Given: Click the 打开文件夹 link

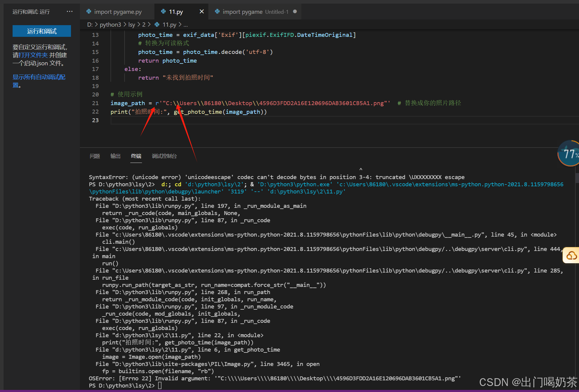Looking at the screenshot, I should 33,55.
